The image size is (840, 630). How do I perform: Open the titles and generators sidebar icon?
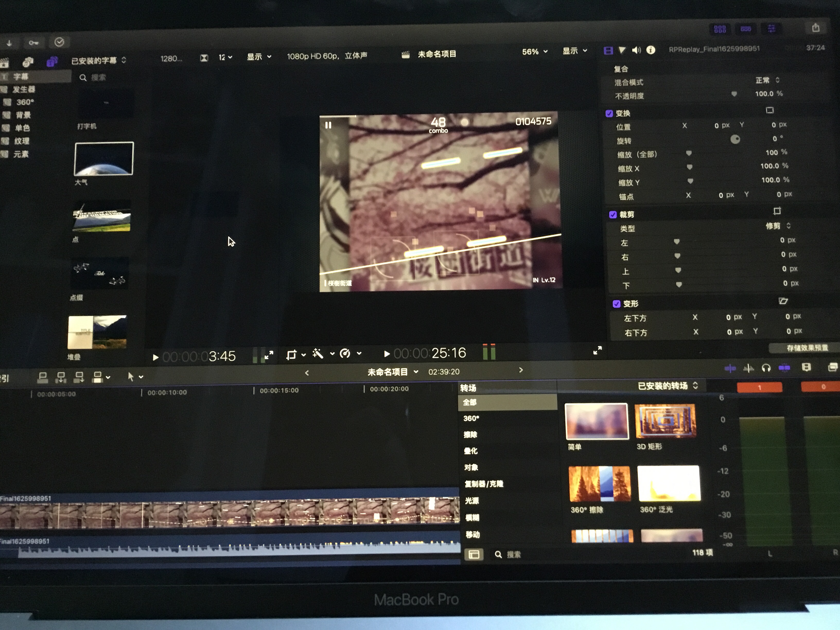(x=52, y=61)
